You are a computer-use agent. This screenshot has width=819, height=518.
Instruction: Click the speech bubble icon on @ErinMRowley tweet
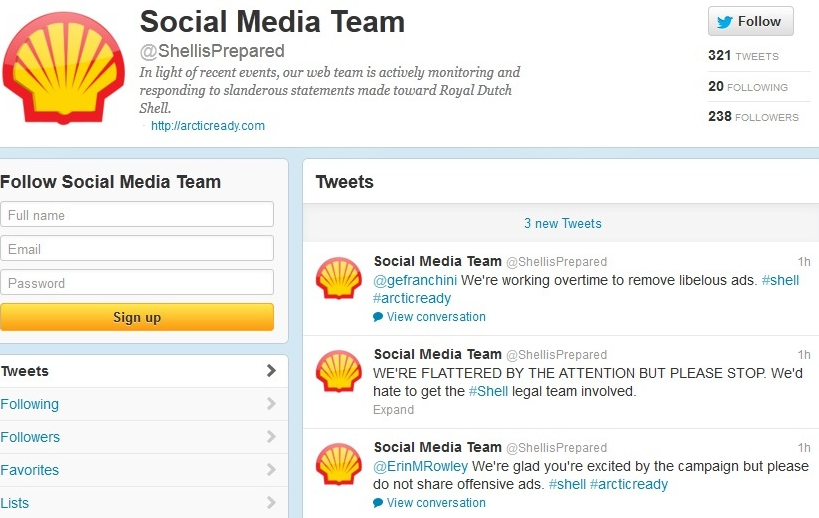378,503
